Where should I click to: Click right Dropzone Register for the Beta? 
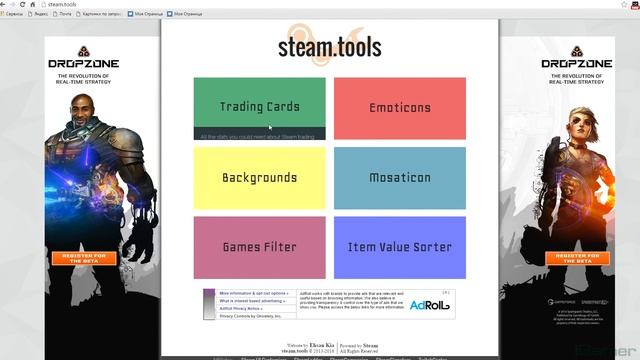click(x=578, y=258)
